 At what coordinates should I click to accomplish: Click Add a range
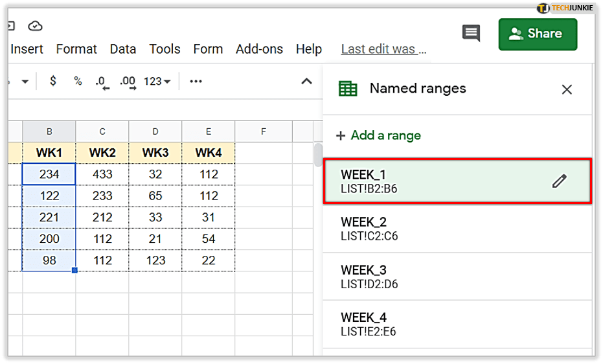(x=379, y=135)
